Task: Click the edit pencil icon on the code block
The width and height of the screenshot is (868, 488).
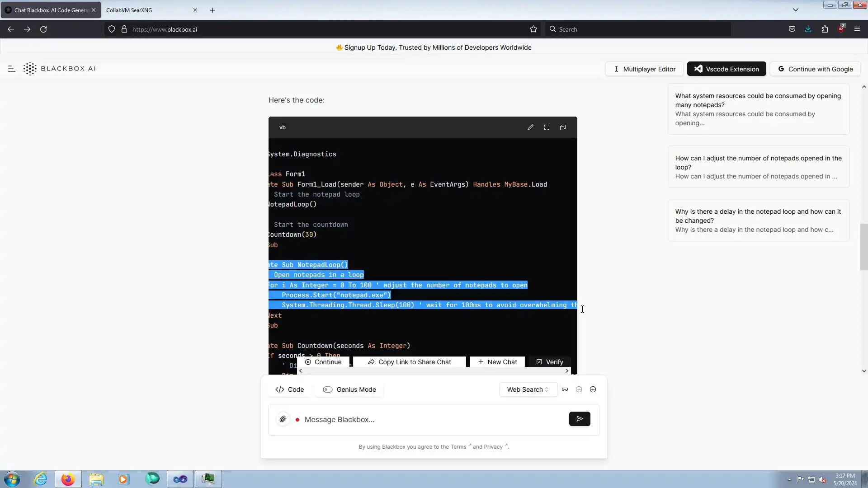Action: click(x=530, y=127)
